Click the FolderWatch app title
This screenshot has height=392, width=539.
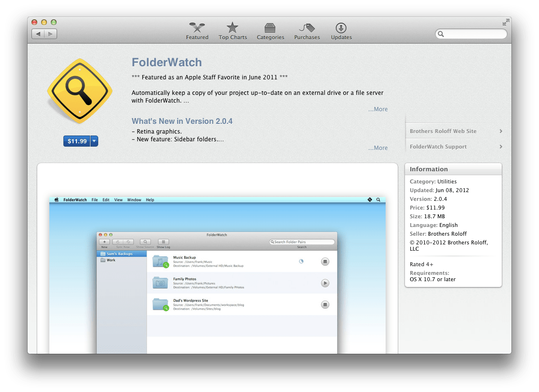(x=167, y=62)
